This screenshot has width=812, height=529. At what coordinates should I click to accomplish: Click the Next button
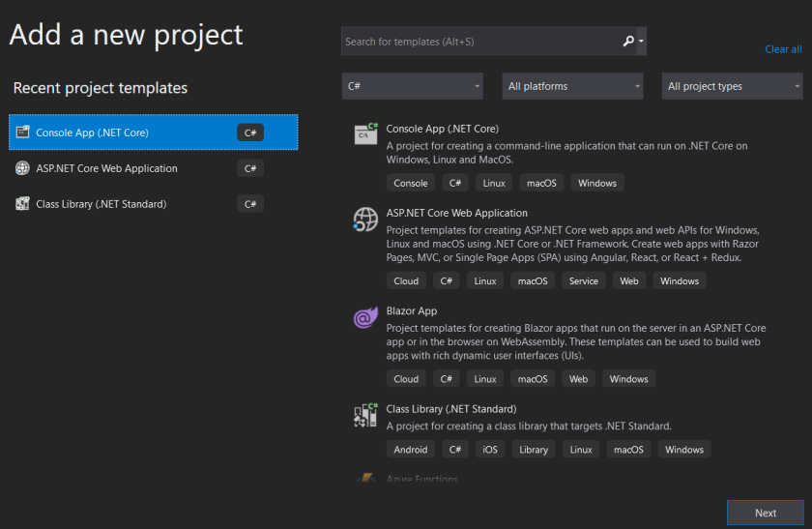click(x=765, y=513)
